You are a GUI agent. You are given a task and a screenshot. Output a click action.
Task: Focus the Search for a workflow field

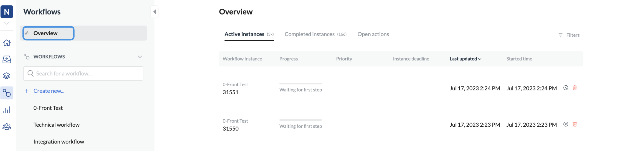tap(83, 74)
